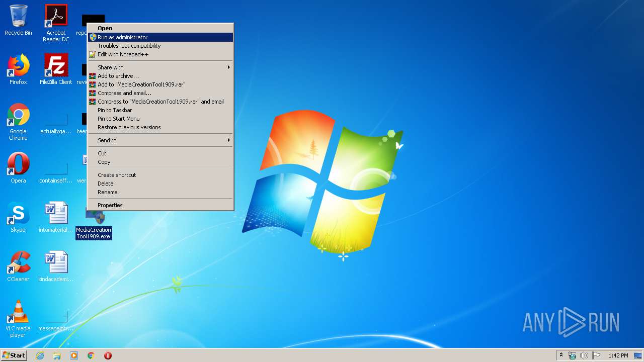Select the intomaterial Word document icon

pyautogui.click(x=56, y=217)
